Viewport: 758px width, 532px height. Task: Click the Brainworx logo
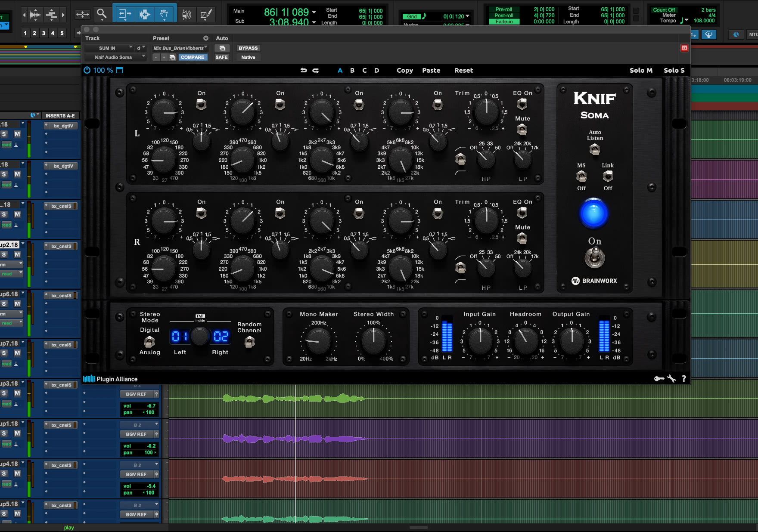(594, 281)
